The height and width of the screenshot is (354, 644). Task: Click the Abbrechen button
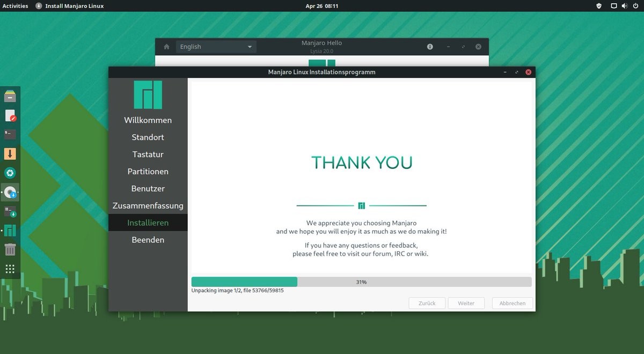click(513, 303)
